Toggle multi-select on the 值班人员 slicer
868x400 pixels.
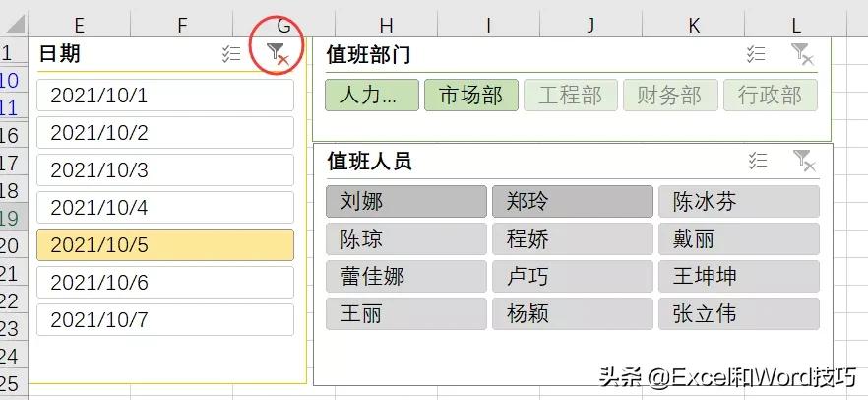click(758, 161)
